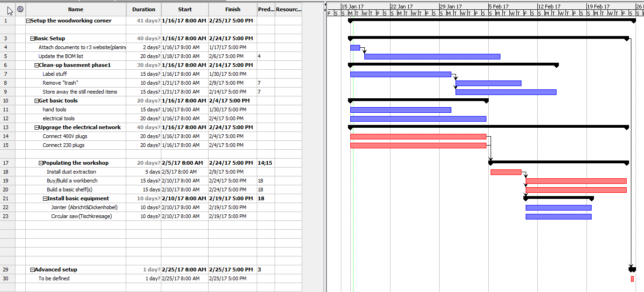Collapse the "Populating the workshop" group
Image resolution: width=644 pixels, height=292 pixels.
pyautogui.click(x=40, y=163)
